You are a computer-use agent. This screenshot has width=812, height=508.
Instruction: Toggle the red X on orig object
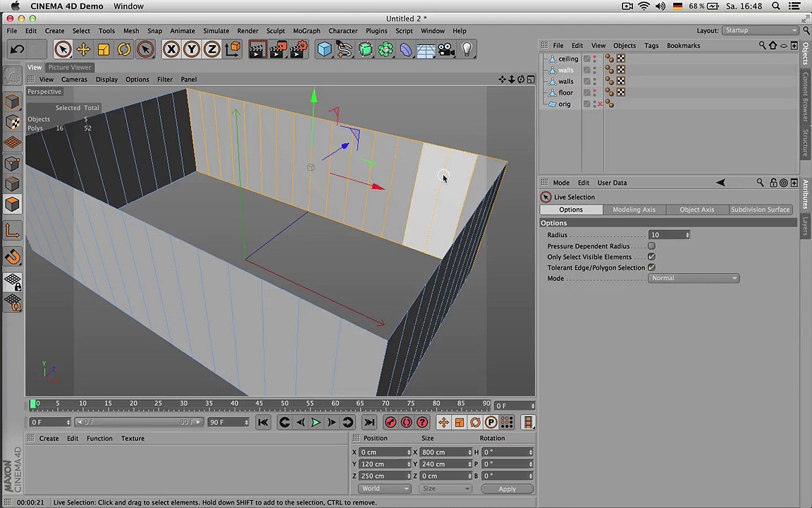pos(601,104)
